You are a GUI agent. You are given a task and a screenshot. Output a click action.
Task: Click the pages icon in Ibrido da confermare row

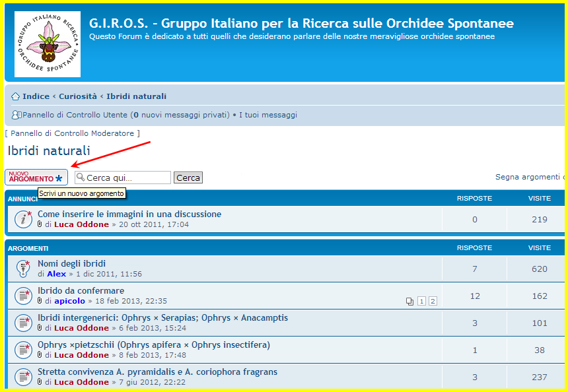click(409, 301)
